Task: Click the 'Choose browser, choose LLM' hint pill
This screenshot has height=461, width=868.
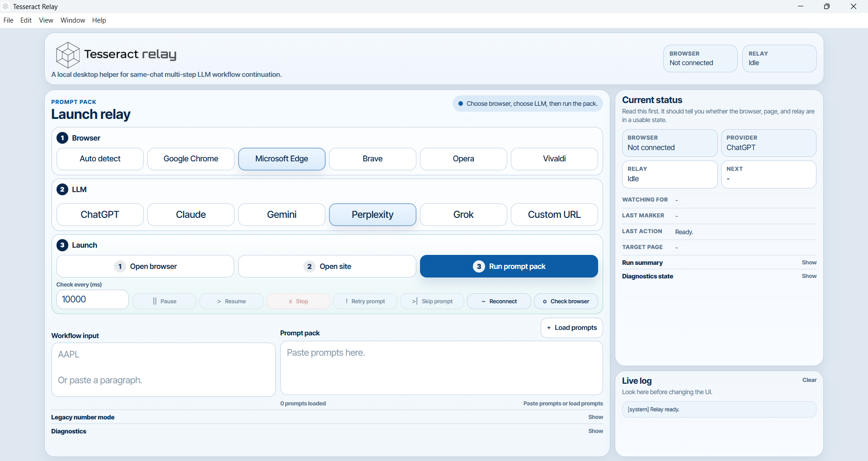Action: (x=528, y=103)
